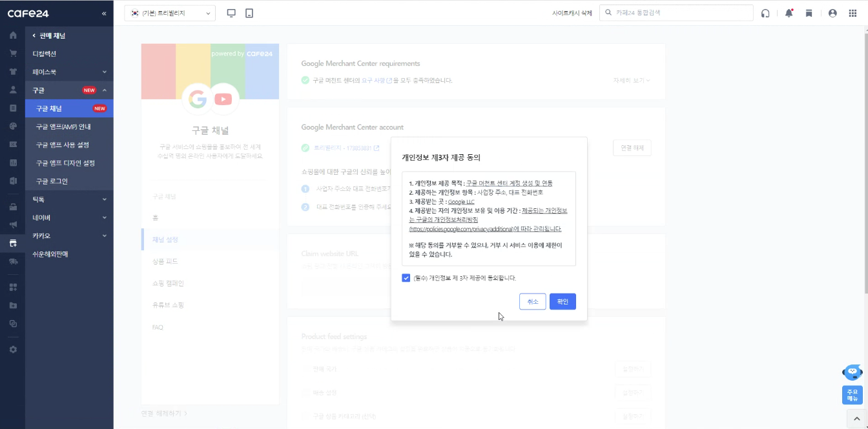
Task: Click 사이트캐시 삭제 link
Action: tap(572, 13)
